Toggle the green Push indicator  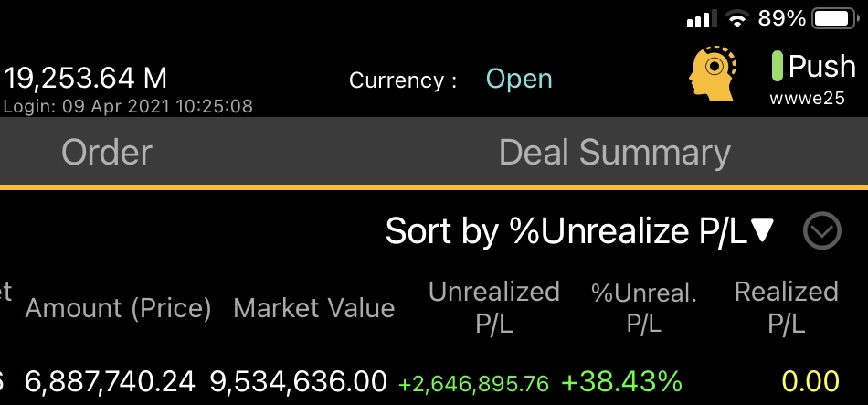tap(778, 66)
